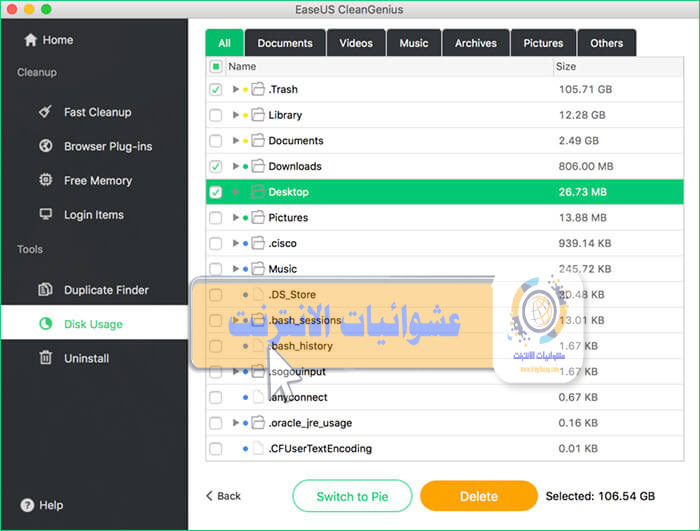The height and width of the screenshot is (531, 700).
Task: Click the orange Delete button
Action: pos(479,496)
